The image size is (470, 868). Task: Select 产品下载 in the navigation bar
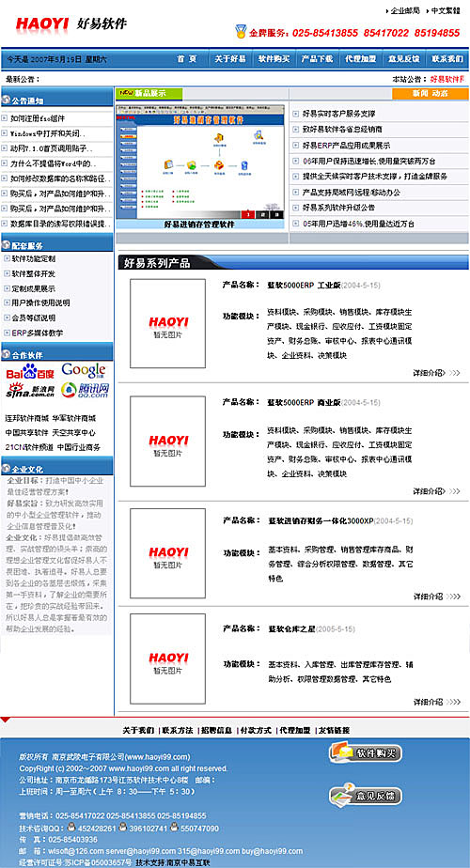tap(317, 58)
